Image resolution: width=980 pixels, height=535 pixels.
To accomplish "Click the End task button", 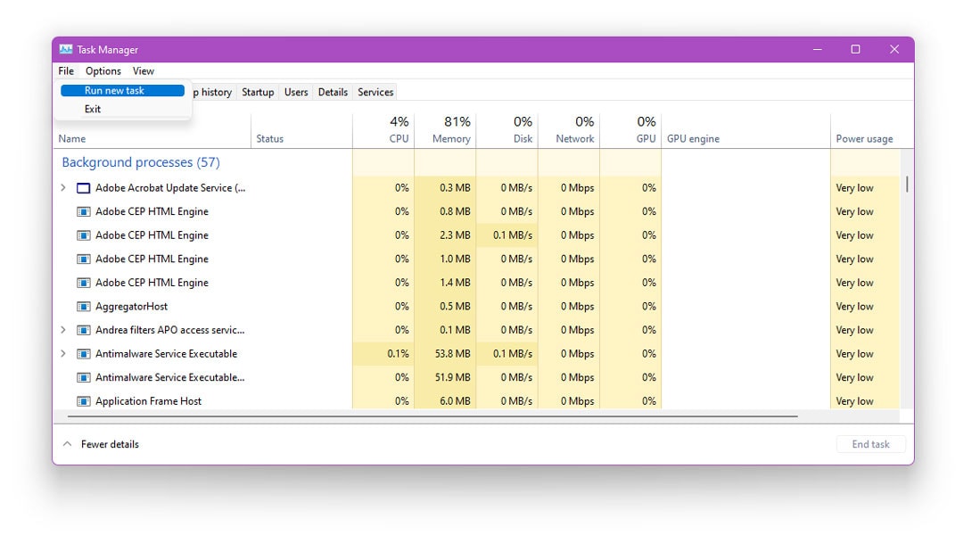I will click(x=870, y=444).
